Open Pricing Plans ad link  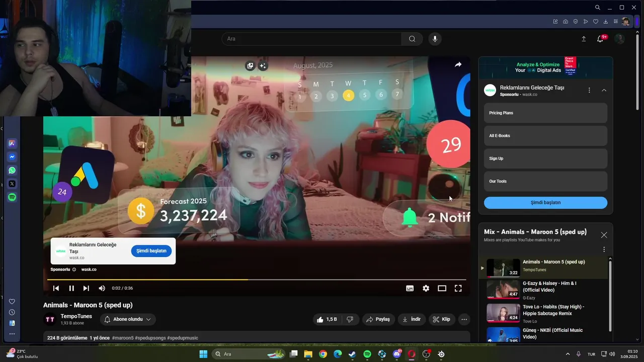click(545, 113)
